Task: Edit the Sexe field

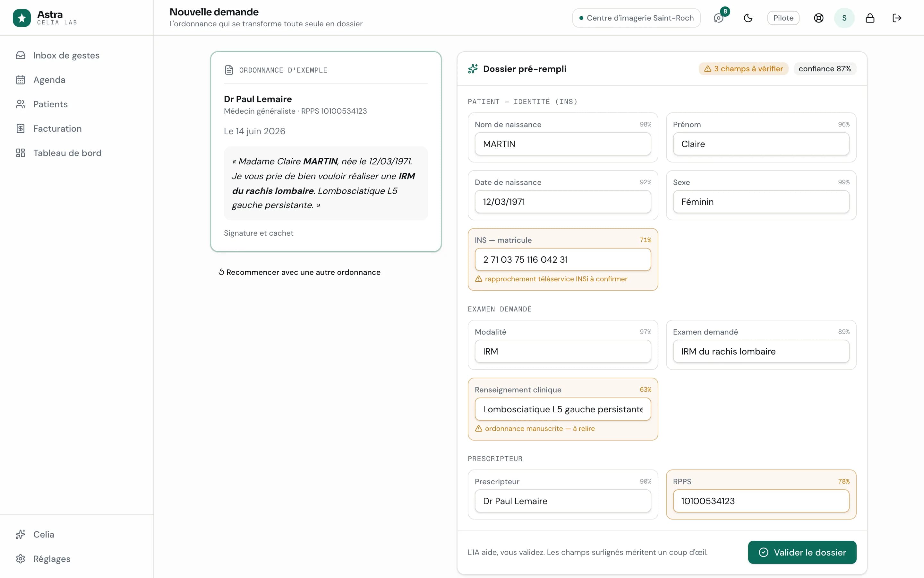Action: tap(761, 201)
